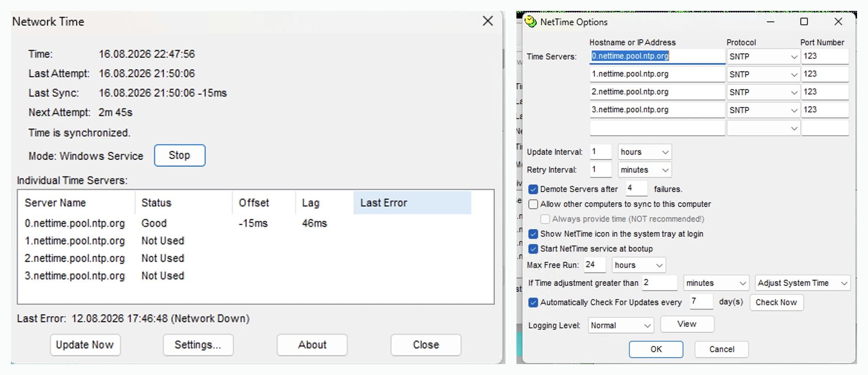This screenshot has width=868, height=375.
Task: Cancel the NetTime Options dialog
Action: coord(722,349)
